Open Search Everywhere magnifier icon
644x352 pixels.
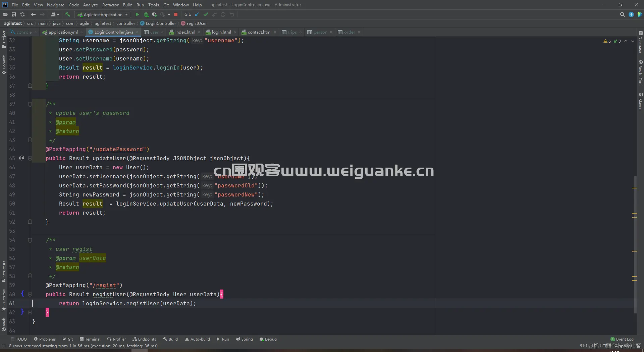622,14
